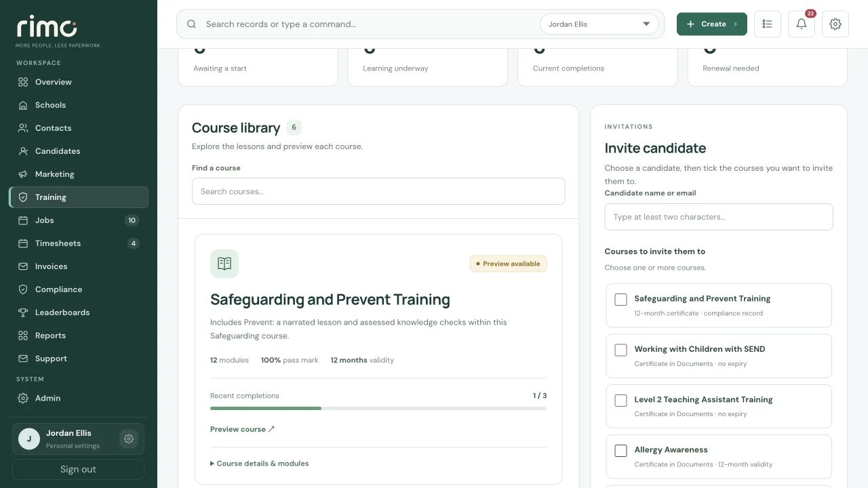This screenshot has width=868, height=488.
Task: Navigate to Admin under System
Action: 79,398
